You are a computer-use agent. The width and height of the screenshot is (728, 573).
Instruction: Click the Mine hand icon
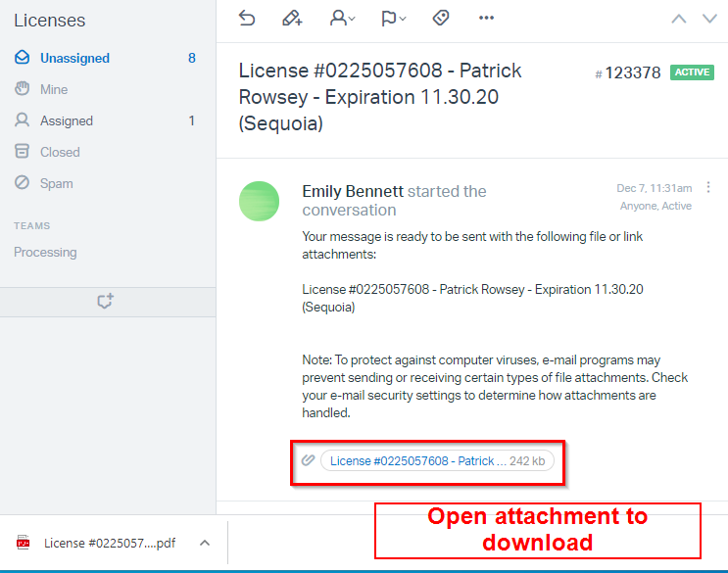pos(22,88)
